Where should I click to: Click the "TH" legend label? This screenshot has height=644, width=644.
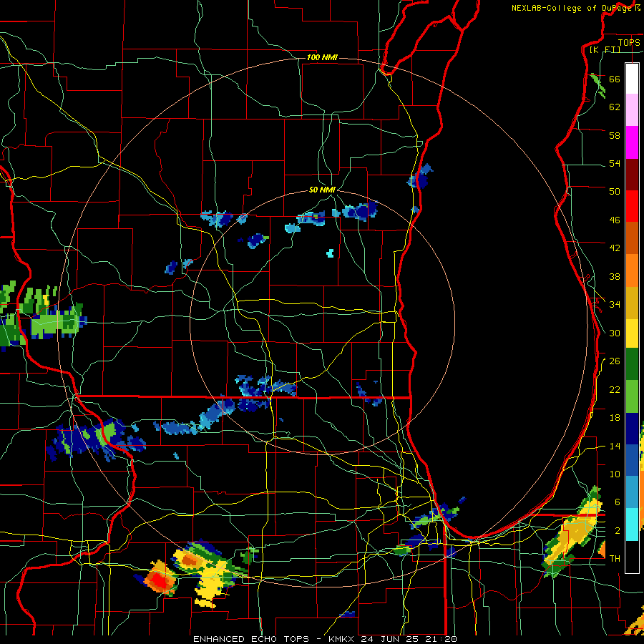(x=615, y=559)
